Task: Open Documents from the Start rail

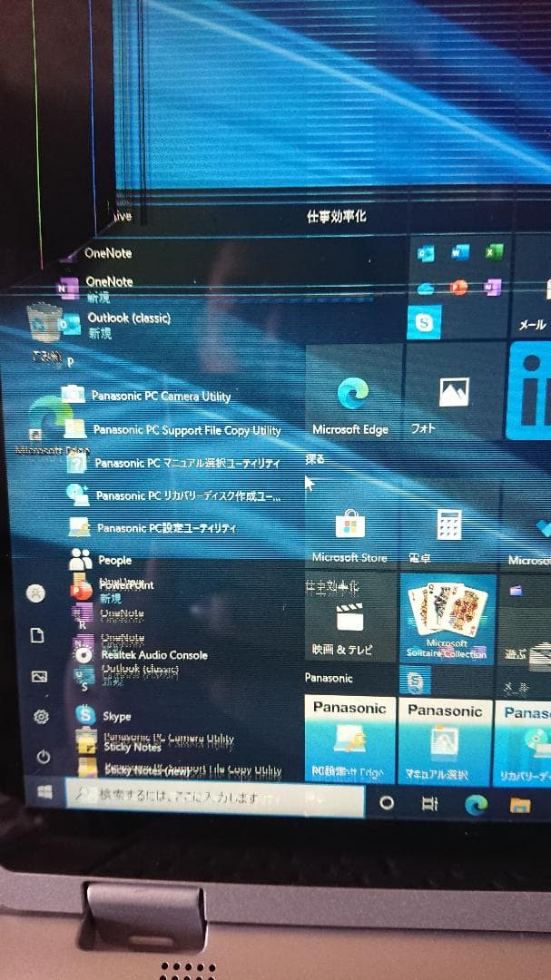Action: point(37,635)
